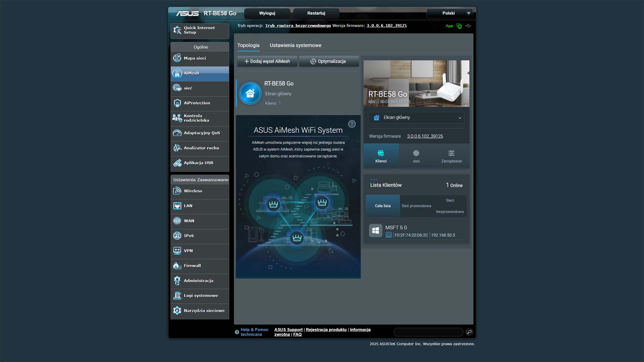Screen dimensions: 644x362
Task: Switch to Ustawienia systemowe tab
Action: [x=295, y=45]
